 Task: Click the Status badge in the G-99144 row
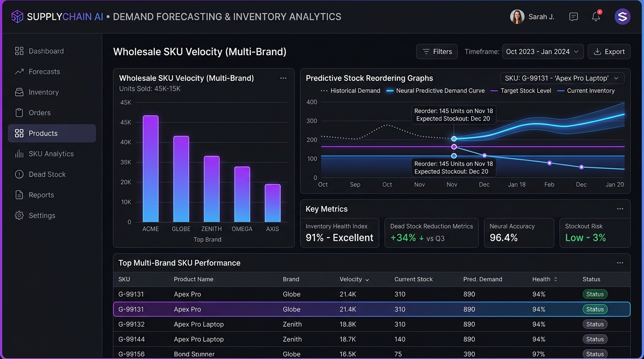tap(595, 339)
